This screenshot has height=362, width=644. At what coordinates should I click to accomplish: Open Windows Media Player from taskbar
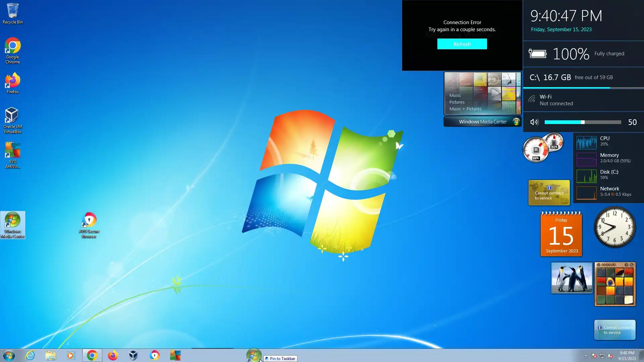[71, 355]
